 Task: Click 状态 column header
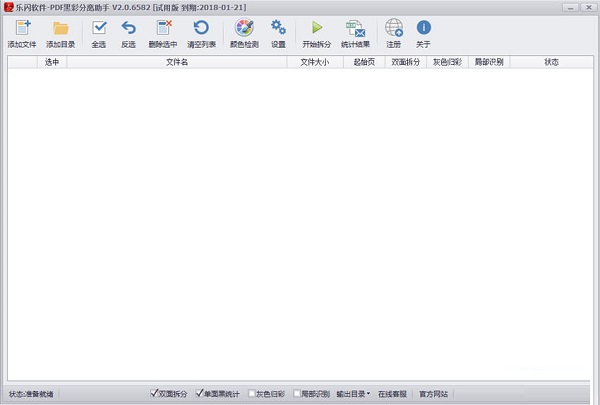pyautogui.click(x=551, y=62)
